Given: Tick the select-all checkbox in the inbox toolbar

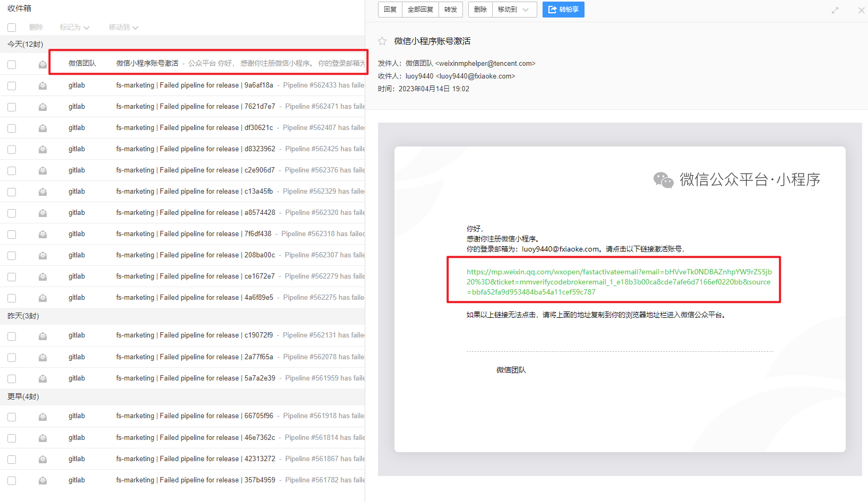Looking at the screenshot, I should [x=12, y=28].
